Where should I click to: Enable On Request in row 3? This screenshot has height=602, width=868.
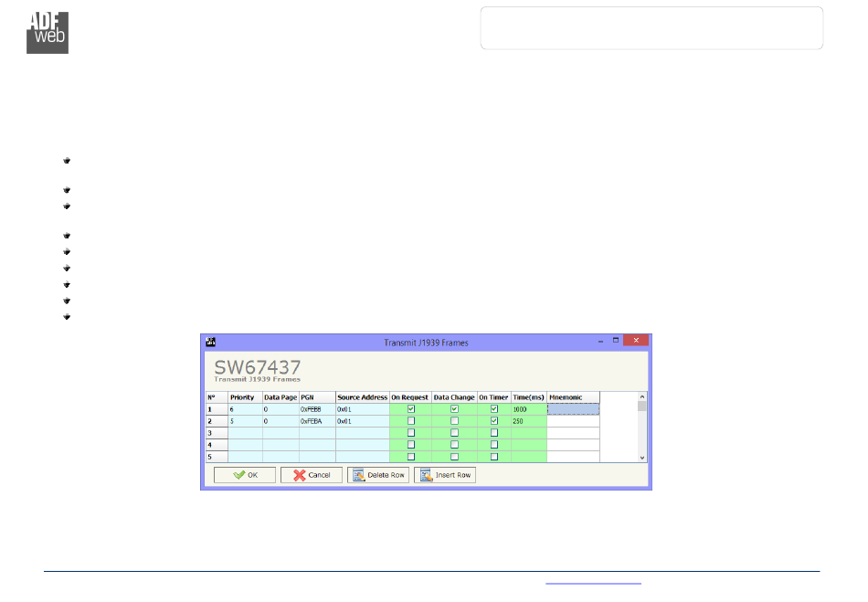point(411,433)
